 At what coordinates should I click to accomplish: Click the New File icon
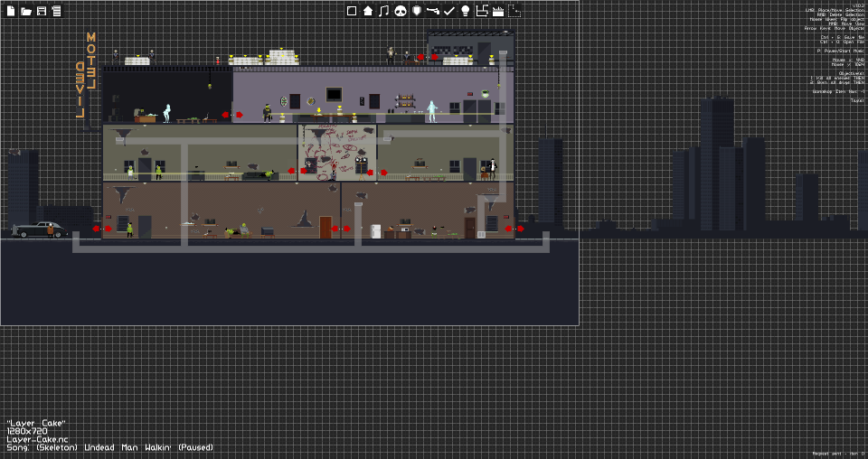(x=11, y=11)
